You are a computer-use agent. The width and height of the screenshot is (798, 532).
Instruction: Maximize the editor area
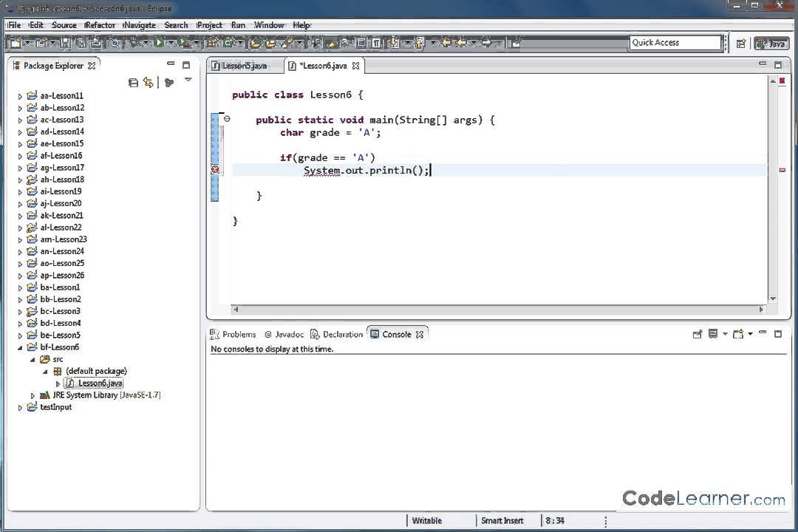coord(777,65)
